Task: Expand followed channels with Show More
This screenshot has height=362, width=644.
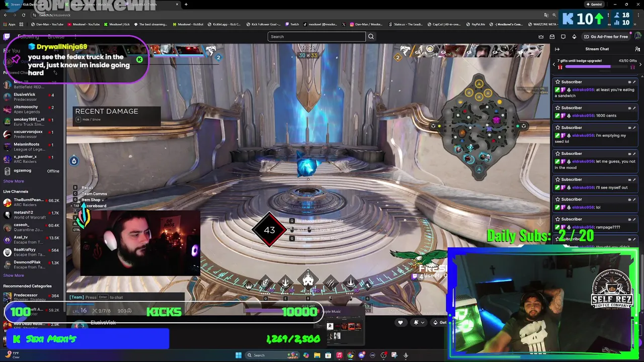Action: pyautogui.click(x=14, y=181)
